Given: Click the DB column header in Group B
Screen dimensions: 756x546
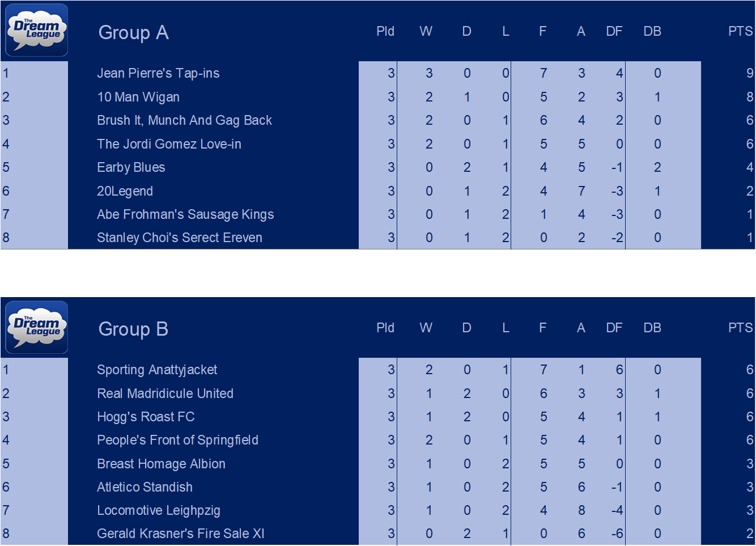Looking at the screenshot, I should pos(652,328).
